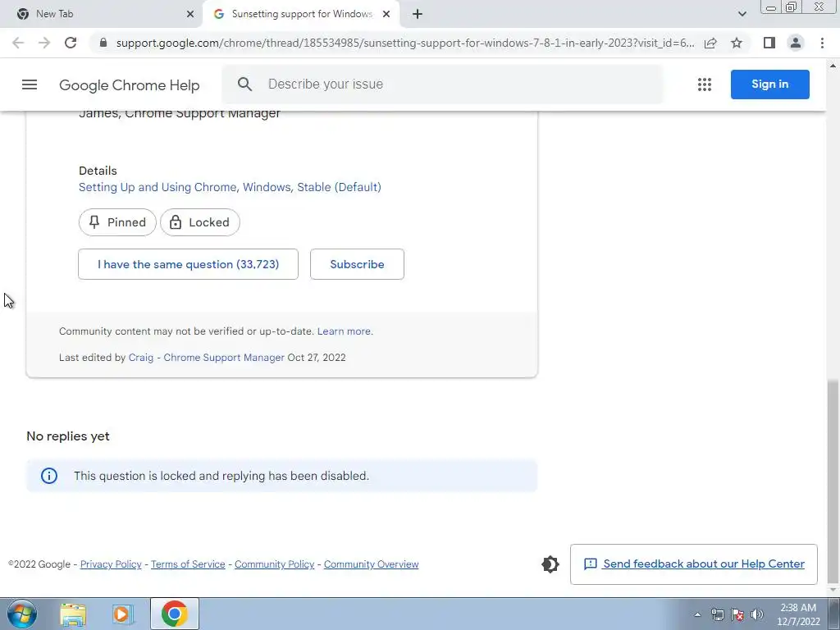Click the Locked chip
This screenshot has width=840, height=630.
(200, 222)
